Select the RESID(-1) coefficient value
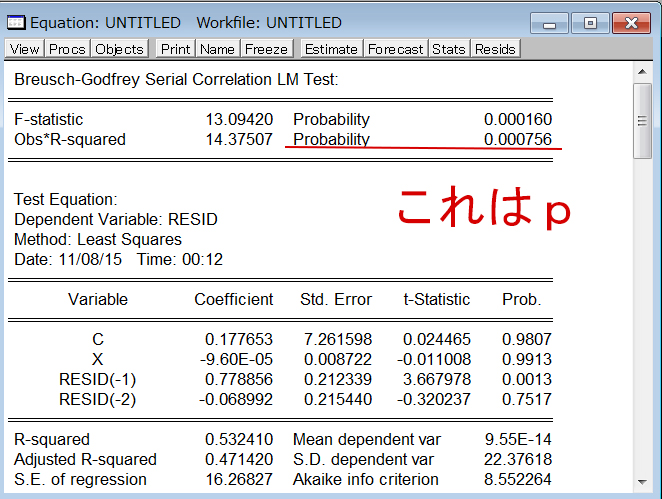 point(239,379)
